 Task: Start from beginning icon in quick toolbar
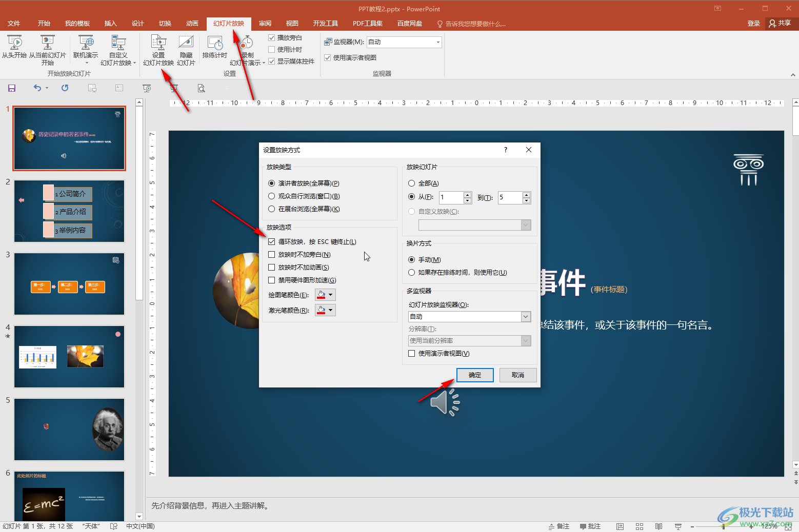pos(147,88)
